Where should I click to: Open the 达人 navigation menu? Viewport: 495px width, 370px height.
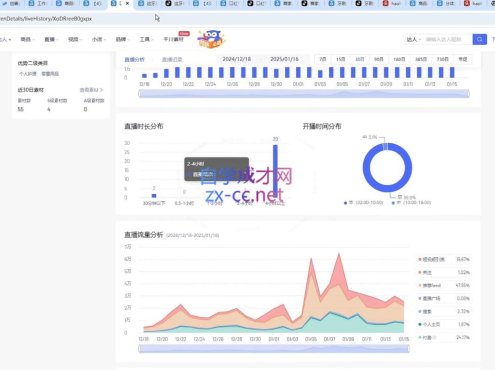click(x=5, y=39)
